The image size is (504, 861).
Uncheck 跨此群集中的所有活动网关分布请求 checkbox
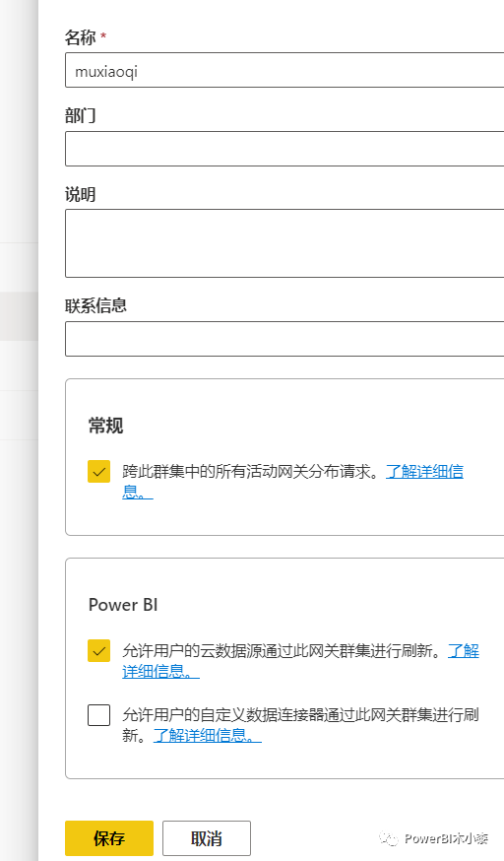click(98, 471)
